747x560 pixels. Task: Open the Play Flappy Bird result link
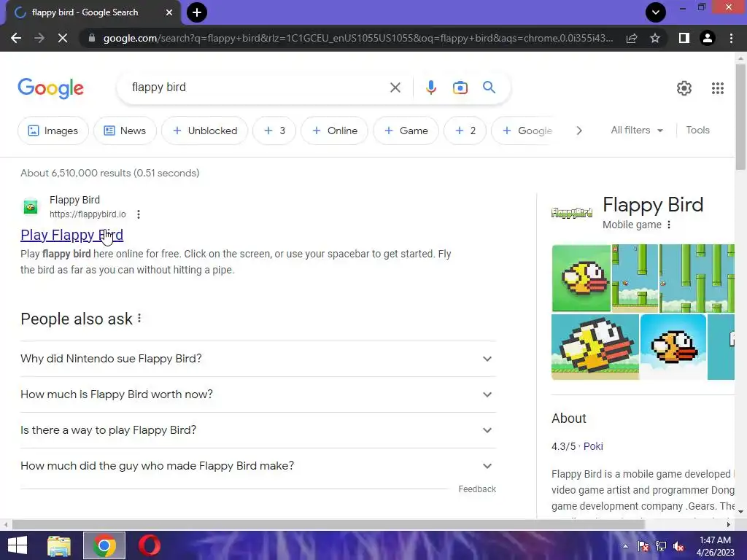[72, 235]
